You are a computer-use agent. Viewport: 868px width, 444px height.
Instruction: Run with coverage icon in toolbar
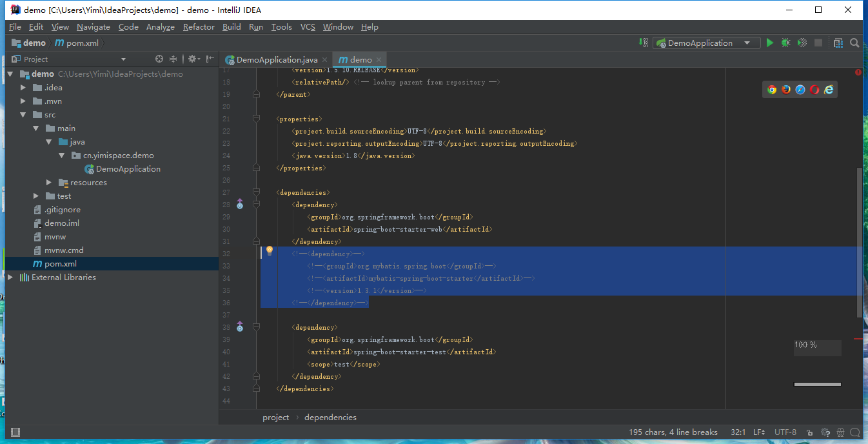tap(802, 43)
